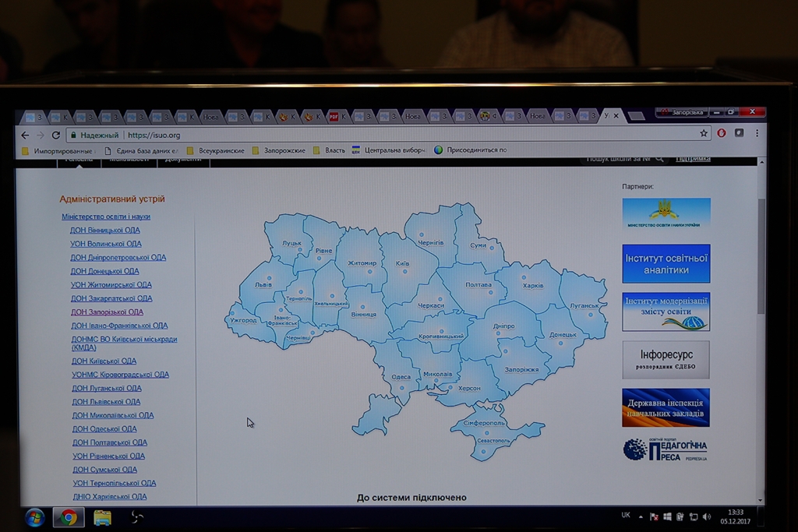
Task: Open the Windows Start menu
Action: [x=34, y=518]
